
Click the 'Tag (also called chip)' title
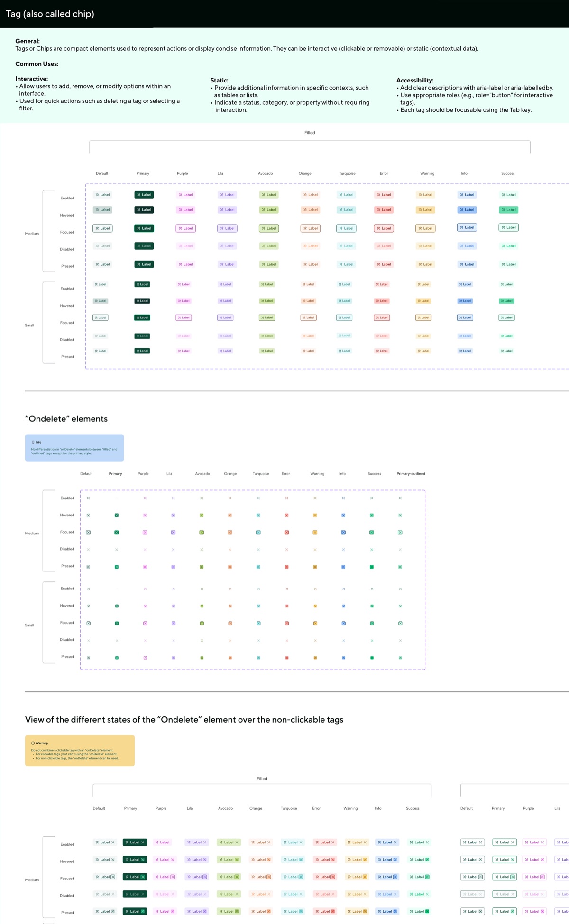coord(50,14)
